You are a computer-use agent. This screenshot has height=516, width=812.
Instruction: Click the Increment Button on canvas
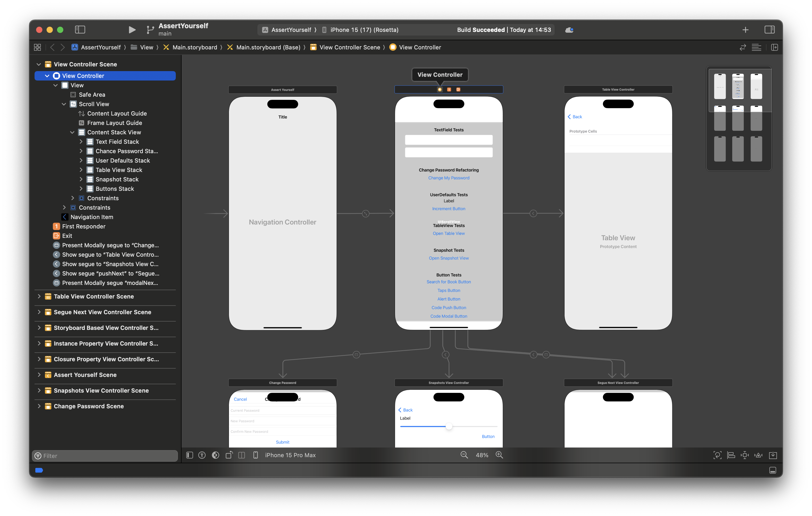[449, 209]
